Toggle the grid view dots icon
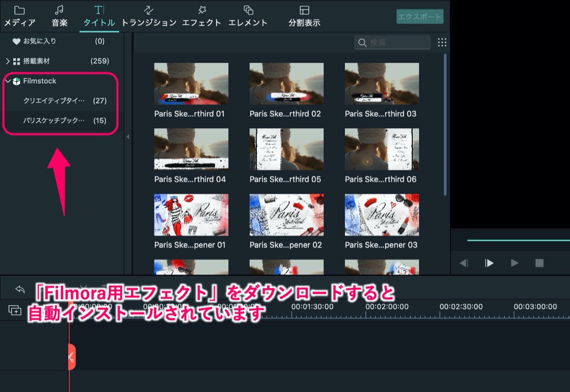 click(442, 42)
